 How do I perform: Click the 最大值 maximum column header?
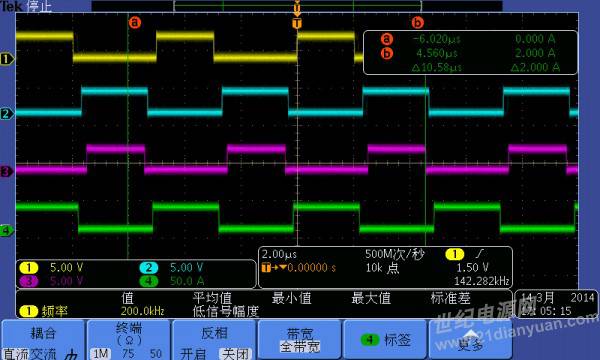[371, 298]
